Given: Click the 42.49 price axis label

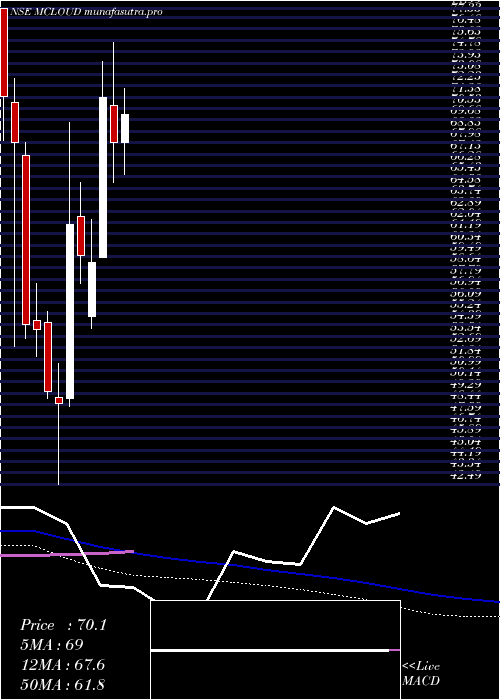Looking at the screenshot, I should pyautogui.click(x=466, y=476).
